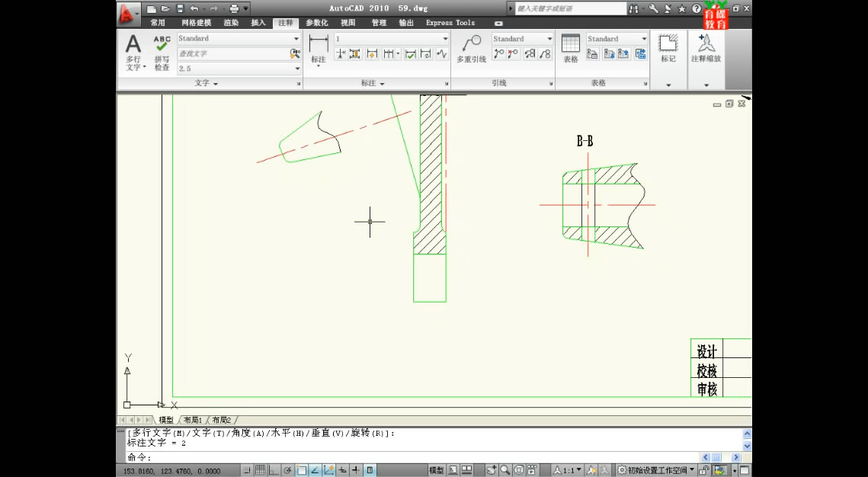Click the Undo arrow icon
The height and width of the screenshot is (477, 868).
[194, 9]
